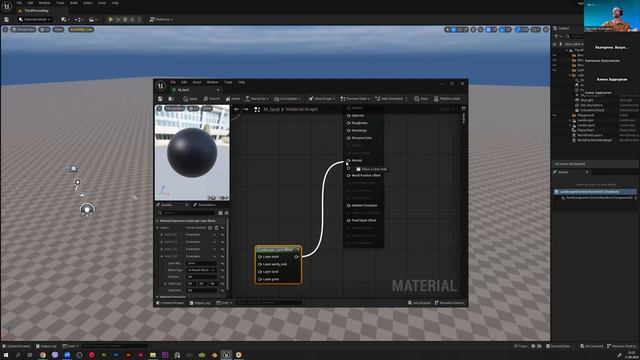
Task: Open Help menu in Material Editor
Action: [x=242, y=82]
